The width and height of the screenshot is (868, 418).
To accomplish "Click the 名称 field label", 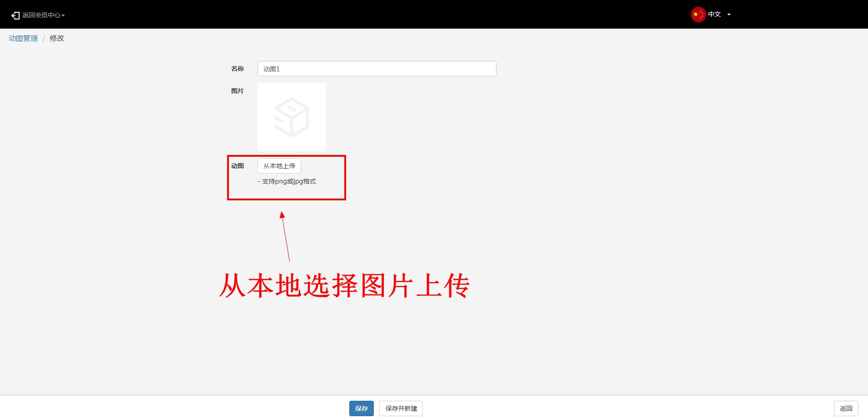I will coord(237,69).
